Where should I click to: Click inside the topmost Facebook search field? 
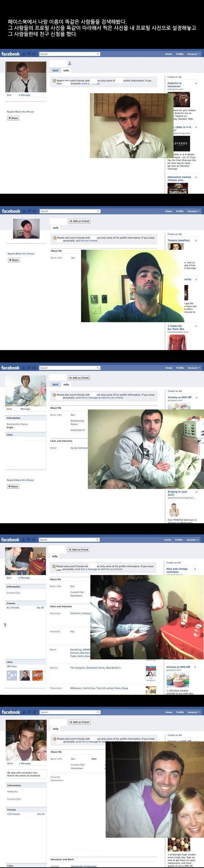click(68, 54)
